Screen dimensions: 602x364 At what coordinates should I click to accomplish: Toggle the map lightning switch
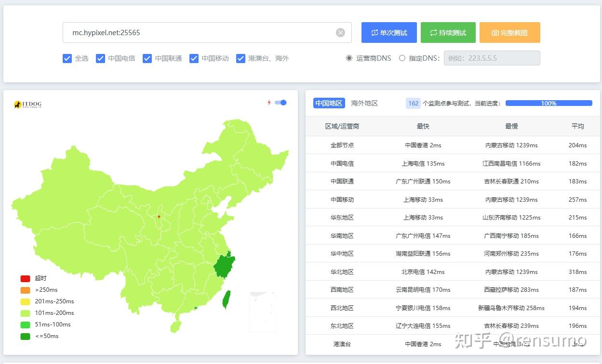click(281, 103)
